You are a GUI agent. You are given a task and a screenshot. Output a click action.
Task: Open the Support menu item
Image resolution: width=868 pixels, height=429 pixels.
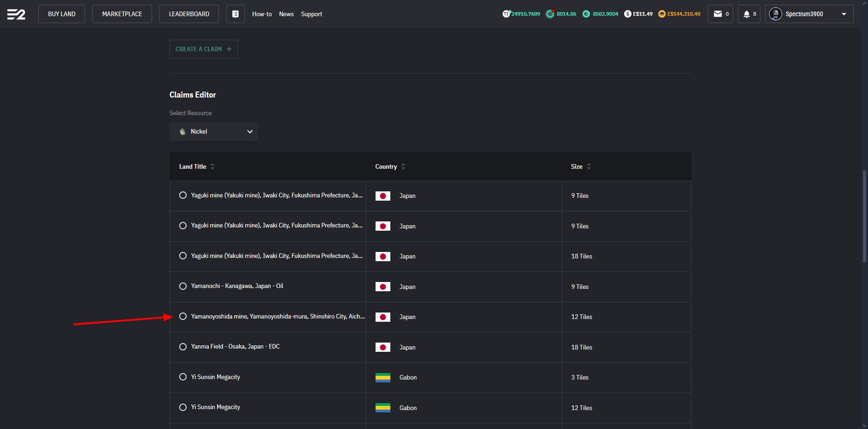(x=311, y=14)
